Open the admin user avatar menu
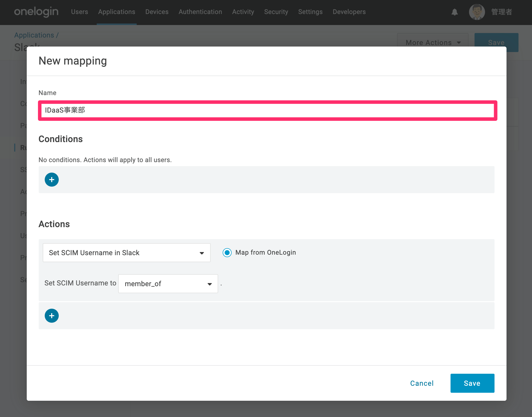Screen dimensions: 532x417 pos(477,12)
